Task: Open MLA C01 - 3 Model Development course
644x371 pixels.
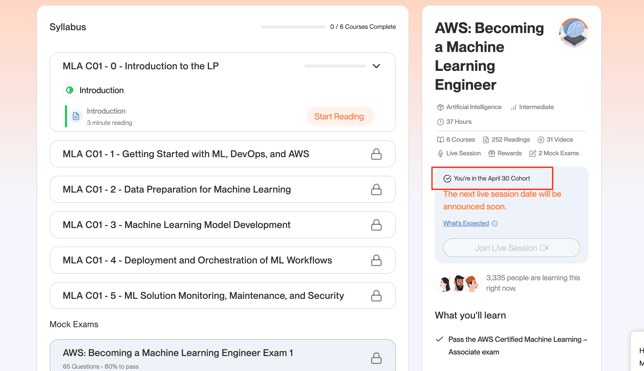Action: click(x=223, y=225)
